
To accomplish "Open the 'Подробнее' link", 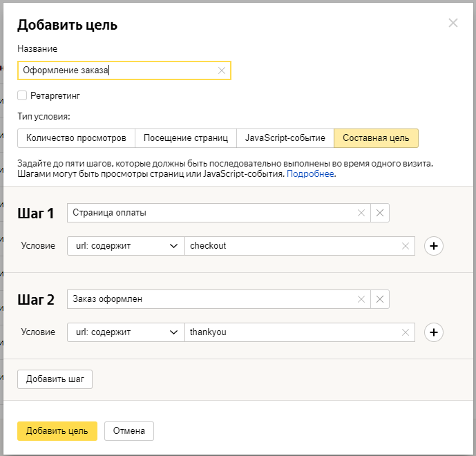I will [310, 174].
